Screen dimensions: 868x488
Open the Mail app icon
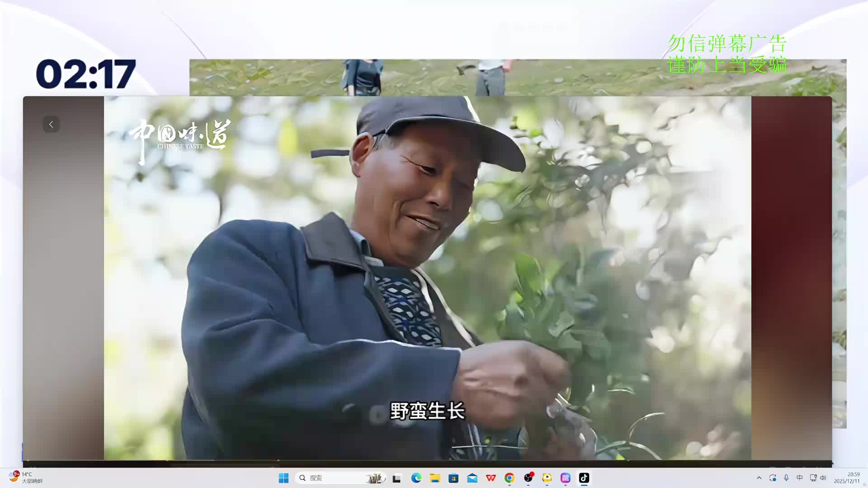click(472, 478)
